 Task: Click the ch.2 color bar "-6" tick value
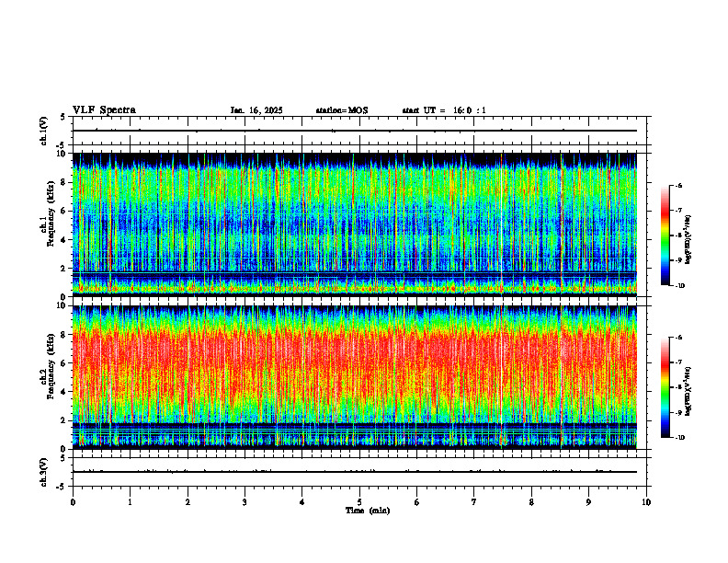[x=678, y=338]
